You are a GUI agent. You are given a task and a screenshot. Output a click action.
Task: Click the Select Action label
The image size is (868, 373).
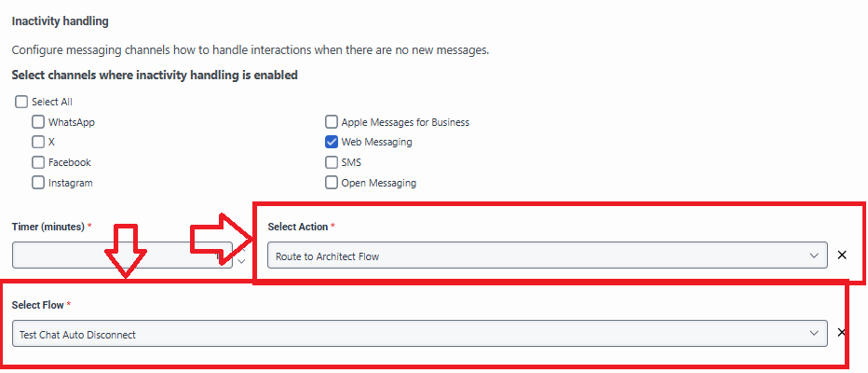pos(298,227)
